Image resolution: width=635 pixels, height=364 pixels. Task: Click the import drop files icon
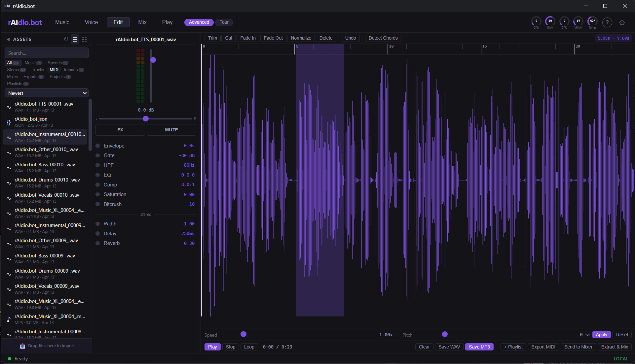pyautogui.click(x=22, y=346)
